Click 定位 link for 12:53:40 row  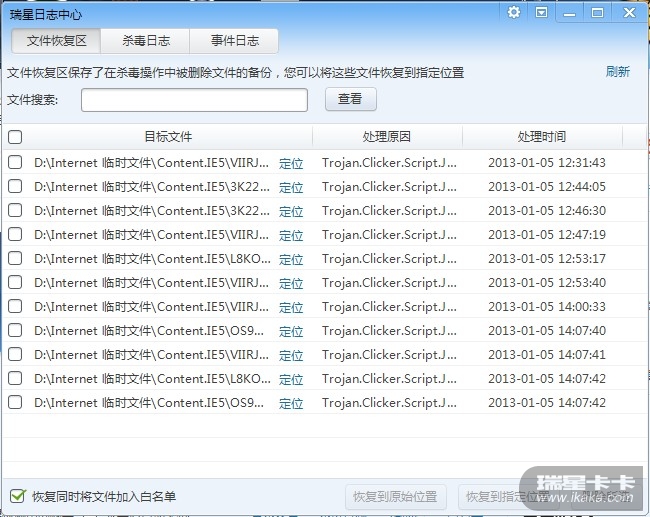291,284
